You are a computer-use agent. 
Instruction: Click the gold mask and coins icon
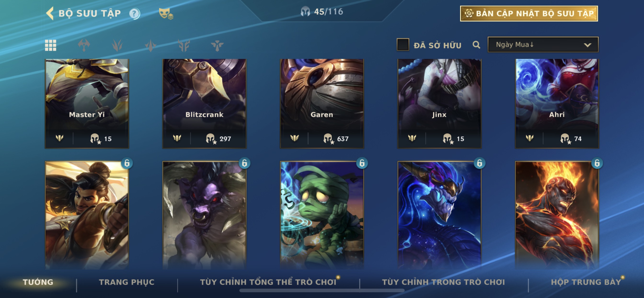click(x=166, y=13)
